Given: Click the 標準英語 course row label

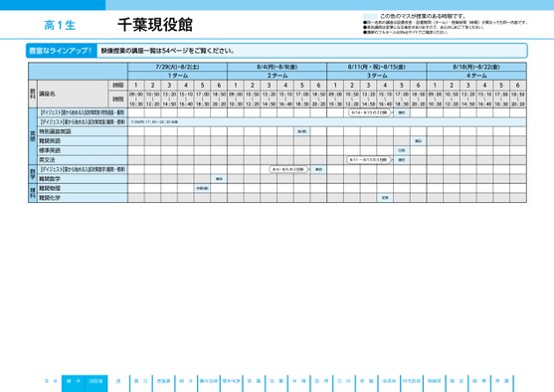Looking at the screenshot, I should pyautogui.click(x=83, y=150).
